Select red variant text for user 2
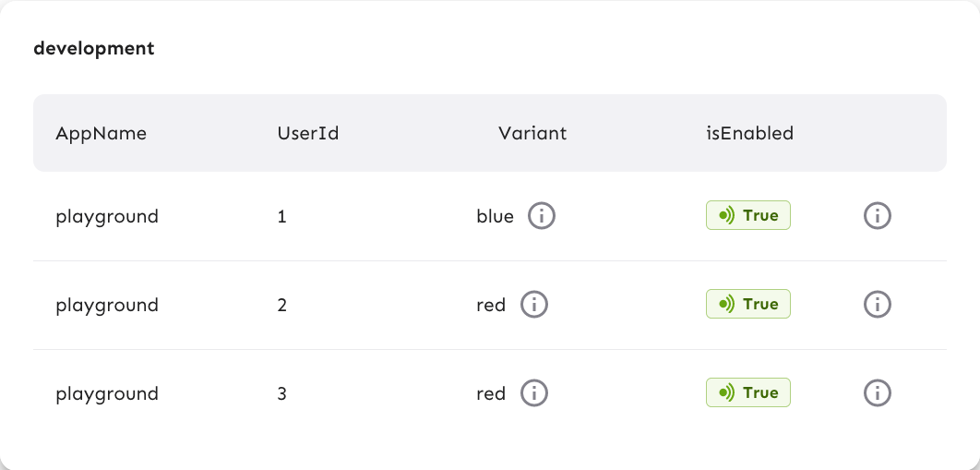The image size is (980, 470). (491, 306)
